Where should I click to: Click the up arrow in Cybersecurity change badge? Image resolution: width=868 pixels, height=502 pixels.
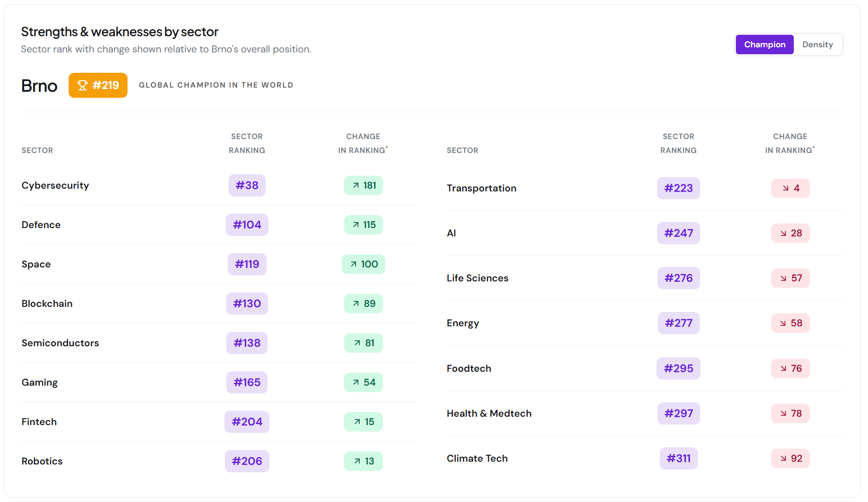pos(356,185)
